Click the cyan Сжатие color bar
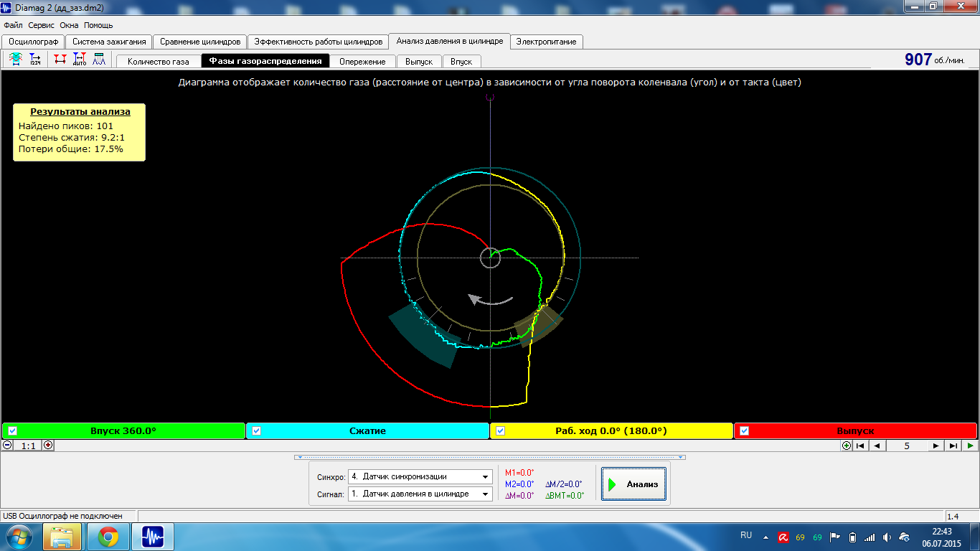This screenshot has height=551, width=980. pyautogui.click(x=367, y=430)
